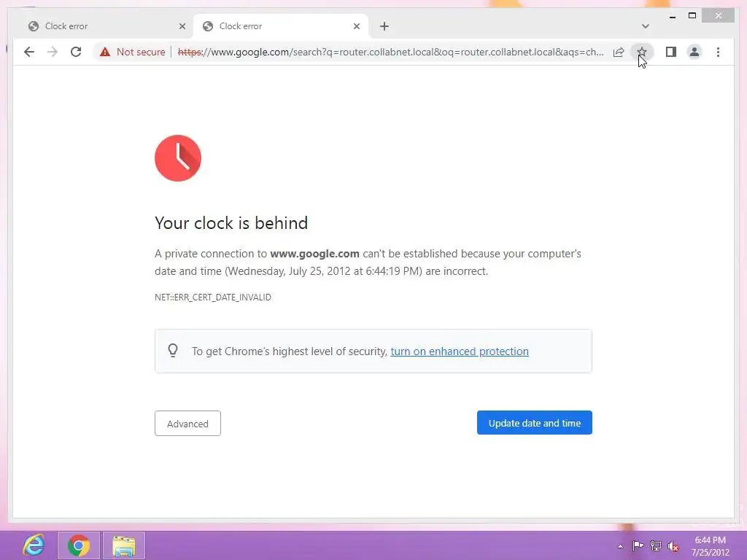Launch Internet Explorer from the taskbar

point(34,545)
